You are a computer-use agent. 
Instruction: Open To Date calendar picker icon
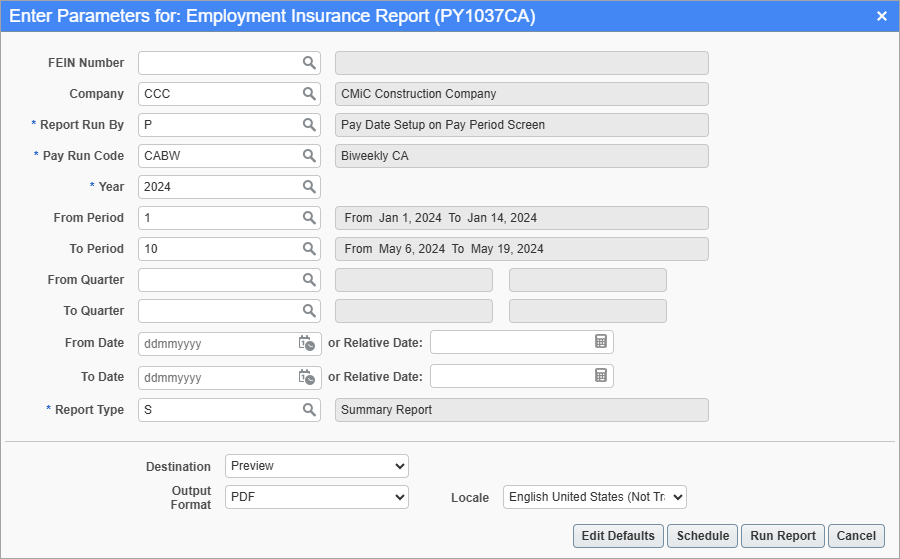coord(307,377)
